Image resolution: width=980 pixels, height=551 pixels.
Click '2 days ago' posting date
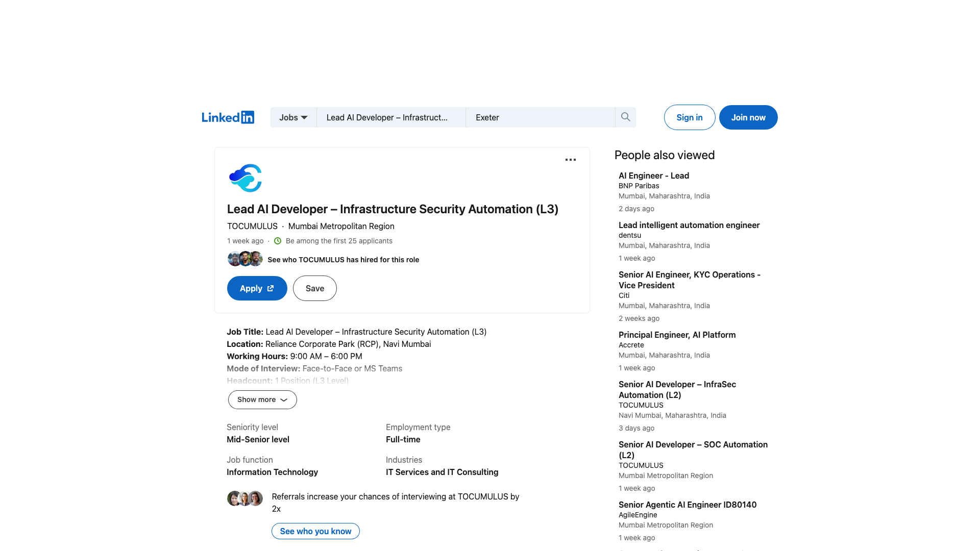636,209
